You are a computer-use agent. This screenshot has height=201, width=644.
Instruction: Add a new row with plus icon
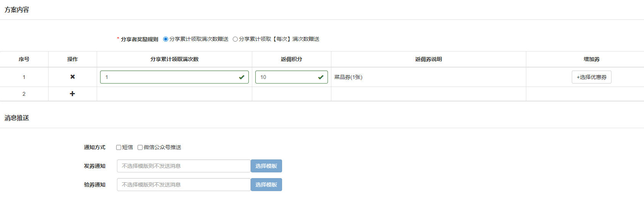[x=72, y=94]
